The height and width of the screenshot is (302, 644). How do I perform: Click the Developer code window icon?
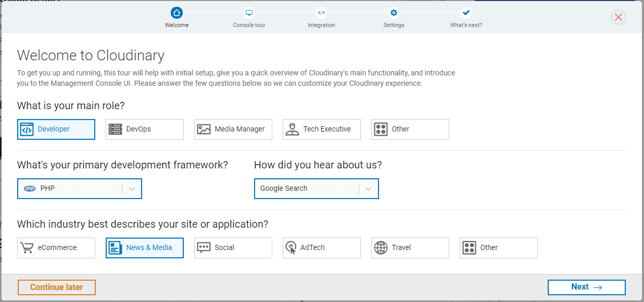pyautogui.click(x=27, y=129)
